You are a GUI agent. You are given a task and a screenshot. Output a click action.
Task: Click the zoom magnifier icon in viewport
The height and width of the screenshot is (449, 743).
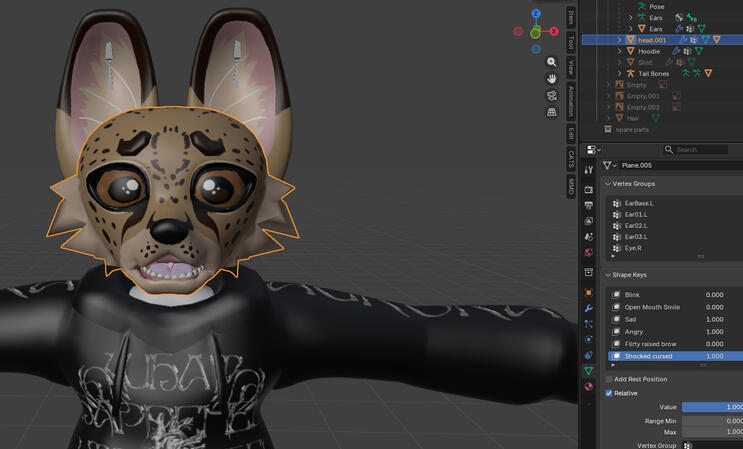pyautogui.click(x=552, y=62)
